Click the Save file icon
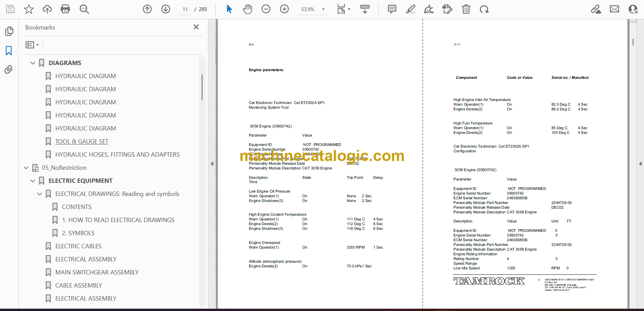Image resolution: width=644 pixels, height=311 pixels. tap(10, 9)
